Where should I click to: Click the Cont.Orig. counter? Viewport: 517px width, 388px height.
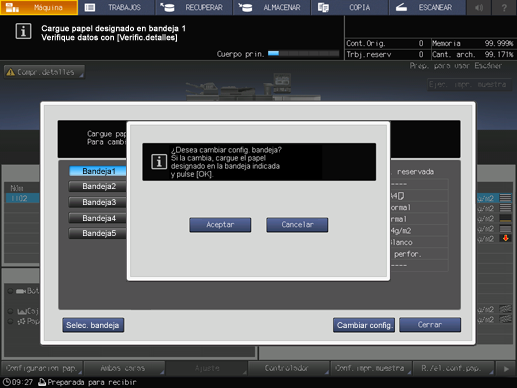pos(385,43)
